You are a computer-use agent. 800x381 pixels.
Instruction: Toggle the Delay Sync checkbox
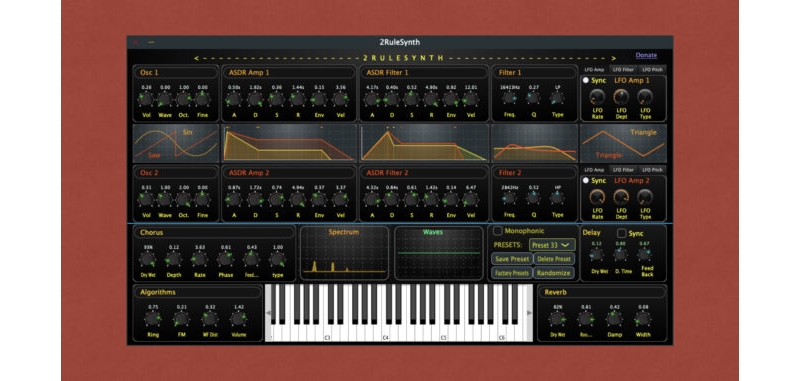point(621,233)
